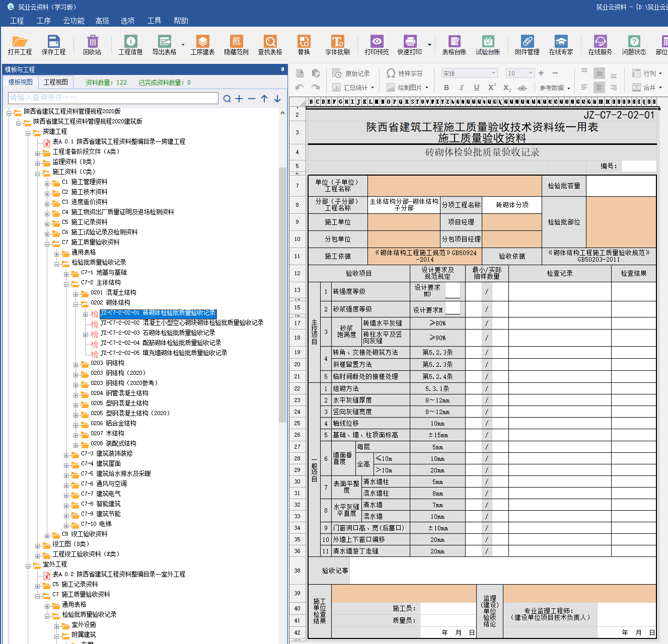Open the 工程 menu
668x644 pixels.
click(x=17, y=21)
